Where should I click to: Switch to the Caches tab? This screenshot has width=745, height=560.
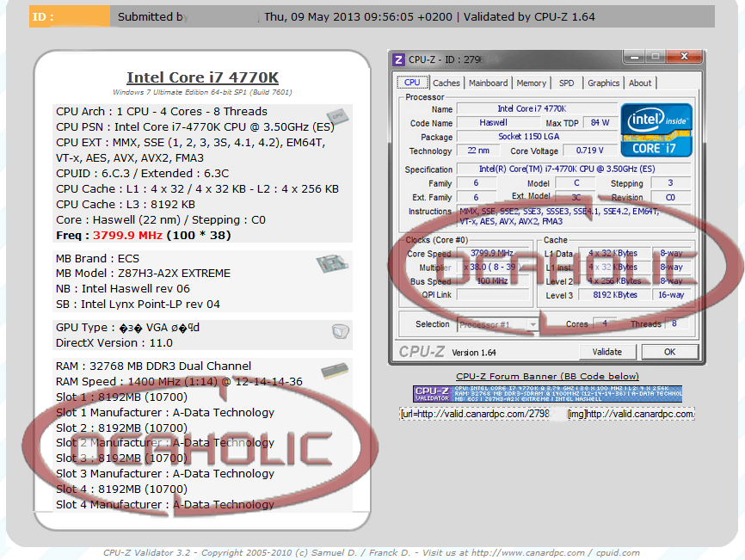pos(446,83)
